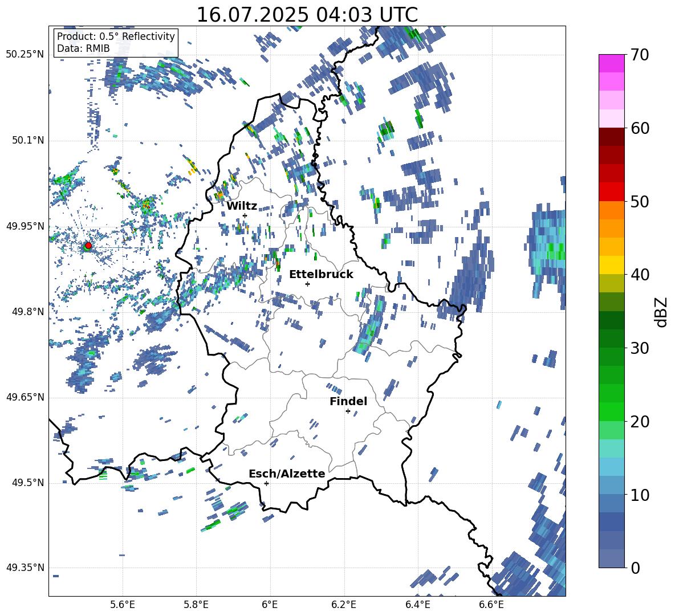Click the 50 colorbar tick label
Screen dimensions: 675x616
click(x=640, y=202)
